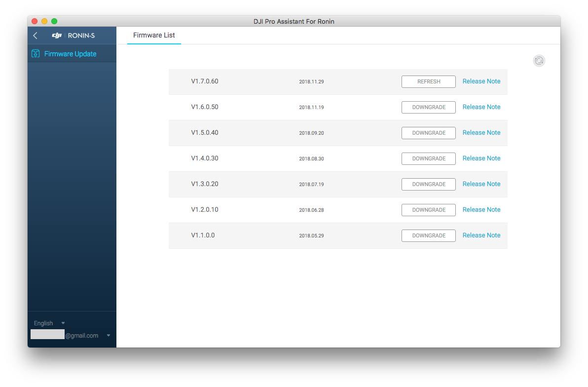This screenshot has height=387, width=588.
Task: Click REFRESH for firmware V1.7.0.60
Action: pos(429,81)
